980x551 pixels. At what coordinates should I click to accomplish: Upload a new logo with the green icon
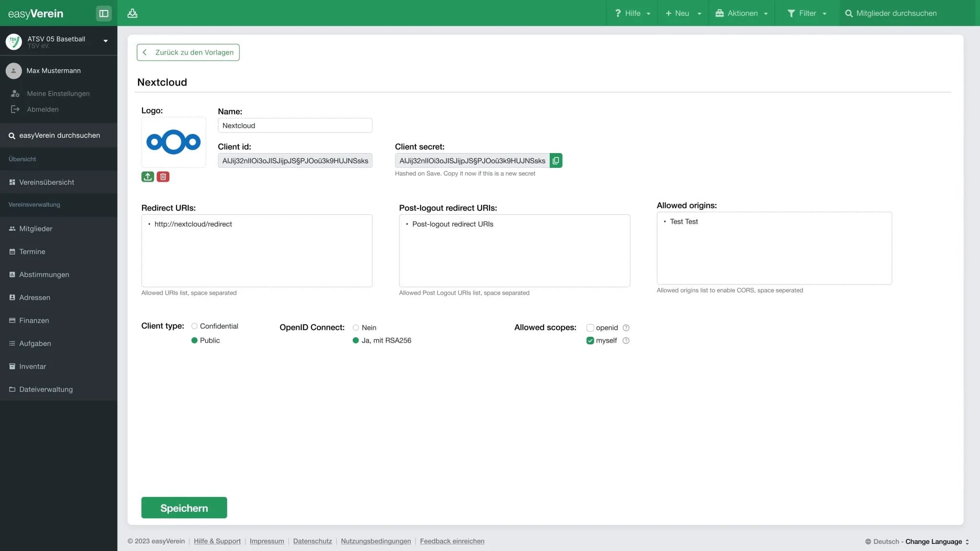(148, 177)
